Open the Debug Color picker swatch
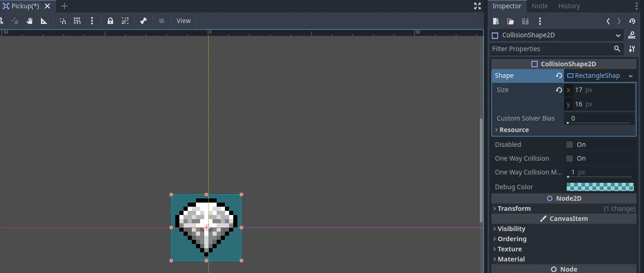 (600, 186)
